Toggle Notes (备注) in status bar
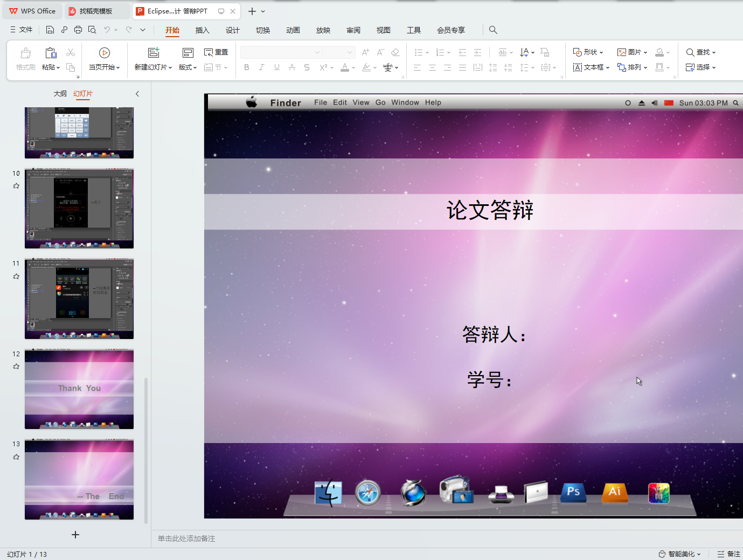Screen dimensions: 743x560 click(729, 554)
